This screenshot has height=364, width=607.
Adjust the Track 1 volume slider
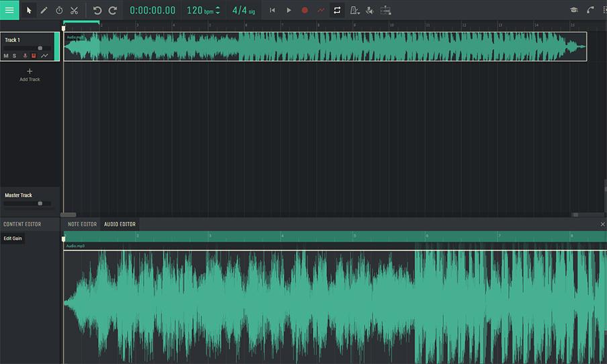pos(27,48)
